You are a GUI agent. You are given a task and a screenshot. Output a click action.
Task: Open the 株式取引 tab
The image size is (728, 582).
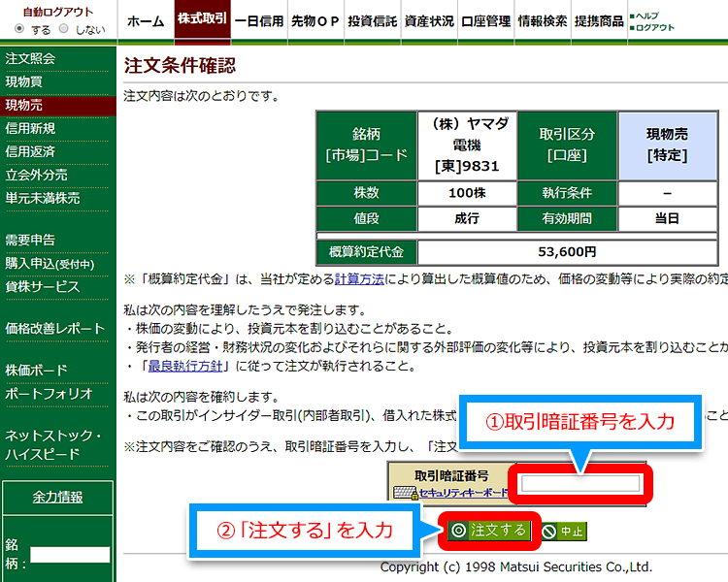pyautogui.click(x=203, y=19)
